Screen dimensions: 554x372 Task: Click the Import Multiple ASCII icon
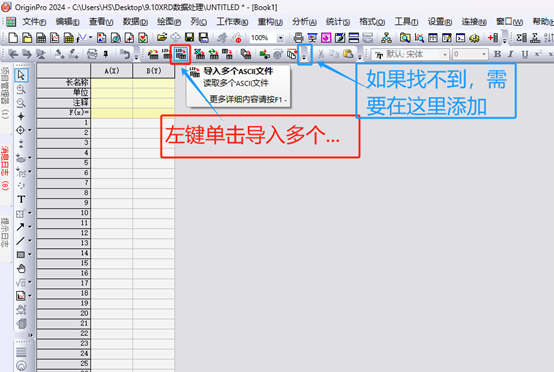(181, 54)
